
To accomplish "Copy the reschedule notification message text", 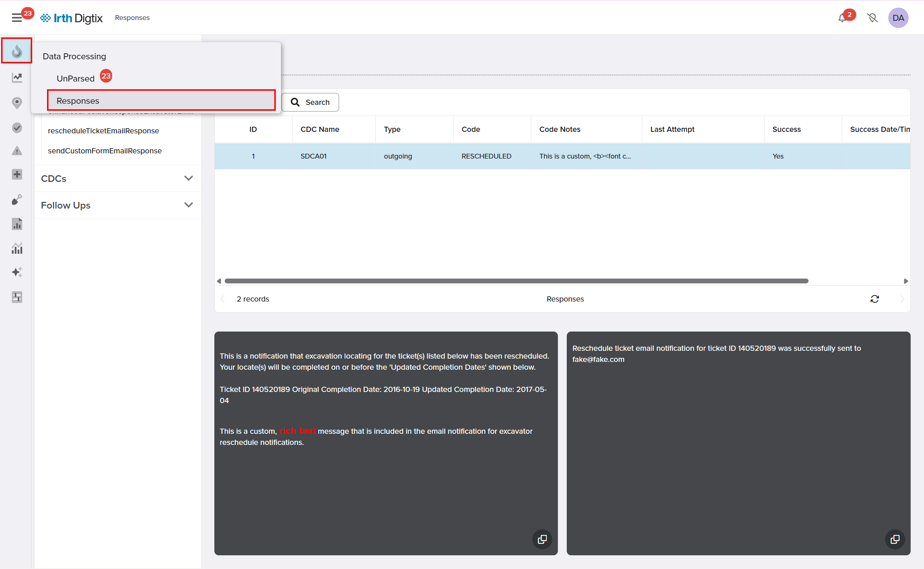I will (x=542, y=539).
